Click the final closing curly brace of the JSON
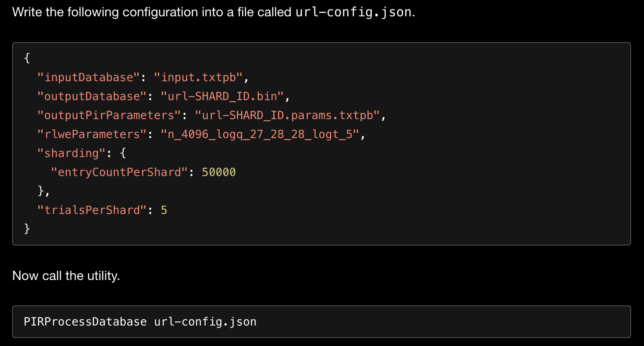The image size is (644, 346). click(27, 229)
